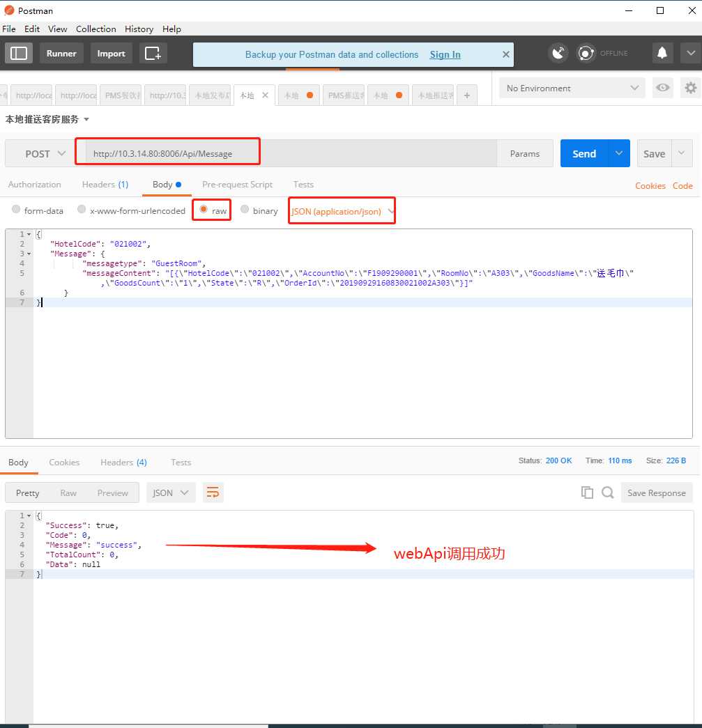The image size is (702, 728).
Task: Click the "Success": true response line
Action: click(x=82, y=525)
